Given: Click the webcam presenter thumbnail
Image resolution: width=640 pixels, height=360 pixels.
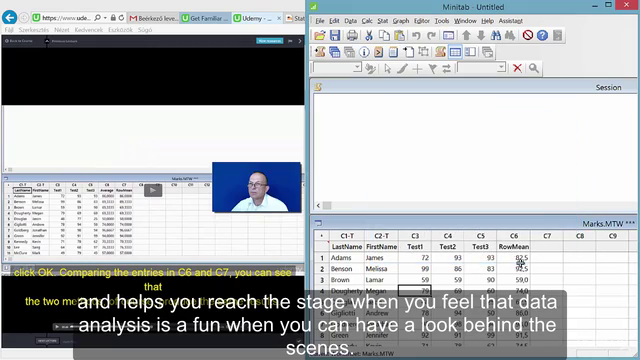Looking at the screenshot, I should click(x=256, y=187).
